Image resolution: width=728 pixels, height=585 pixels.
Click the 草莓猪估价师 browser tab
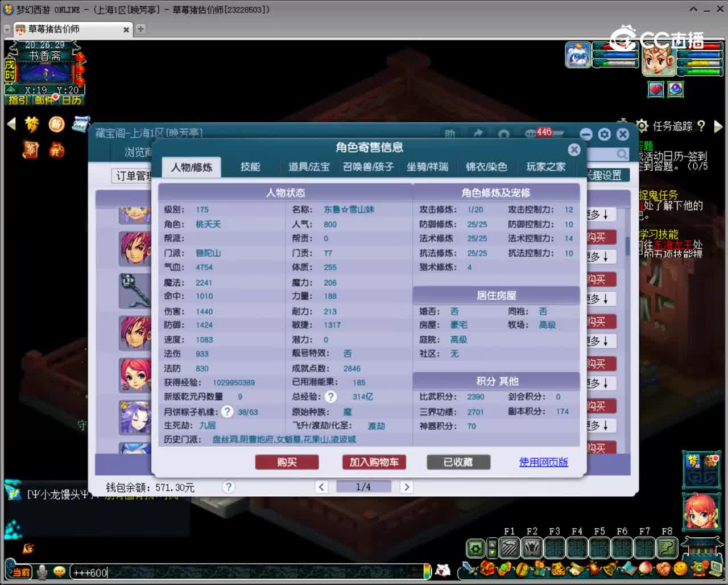point(73,29)
